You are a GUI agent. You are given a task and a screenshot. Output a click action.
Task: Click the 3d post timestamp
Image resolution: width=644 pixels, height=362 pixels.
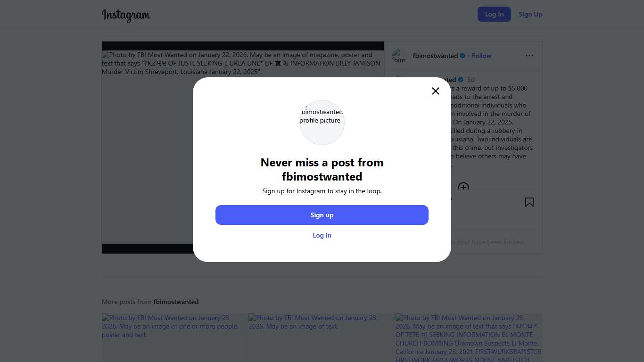tap(471, 80)
